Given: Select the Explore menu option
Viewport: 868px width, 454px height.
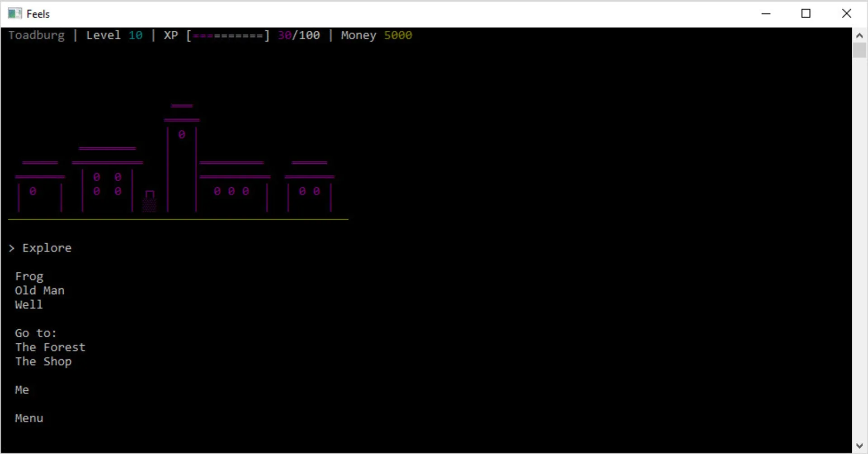Looking at the screenshot, I should pos(47,248).
